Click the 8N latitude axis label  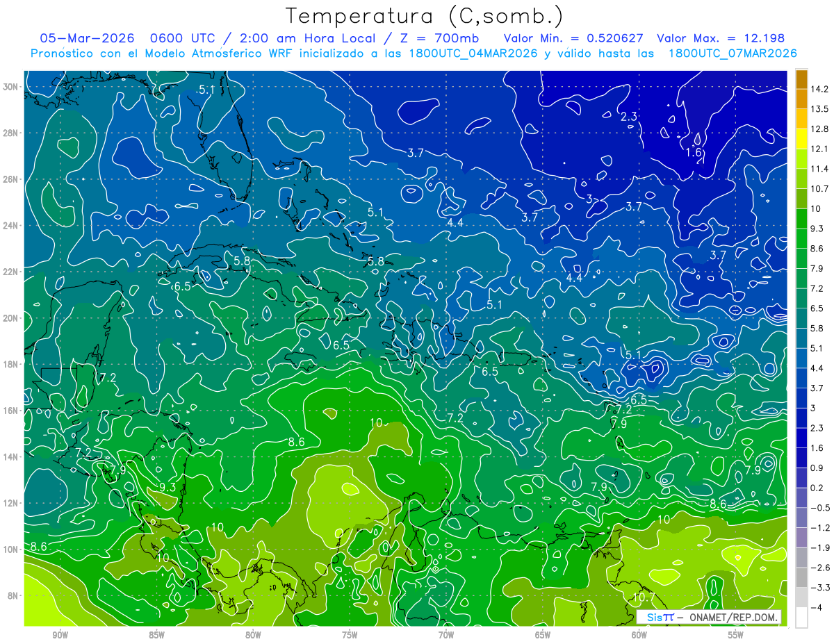(x=13, y=595)
